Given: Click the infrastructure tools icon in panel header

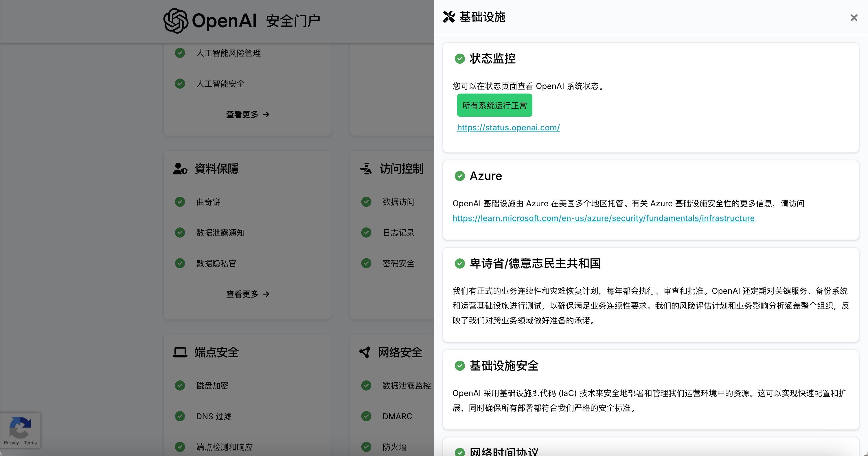Looking at the screenshot, I should [x=448, y=17].
